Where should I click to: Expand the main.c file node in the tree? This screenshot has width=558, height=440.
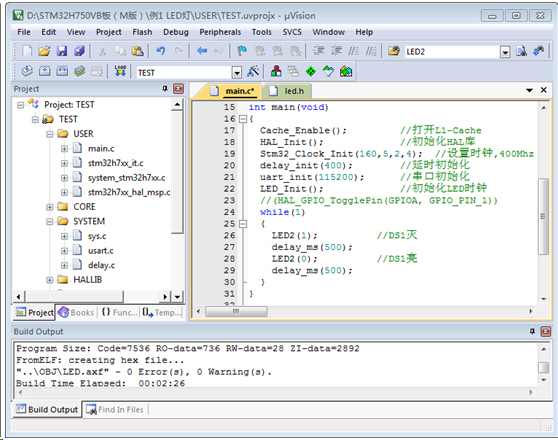point(64,148)
